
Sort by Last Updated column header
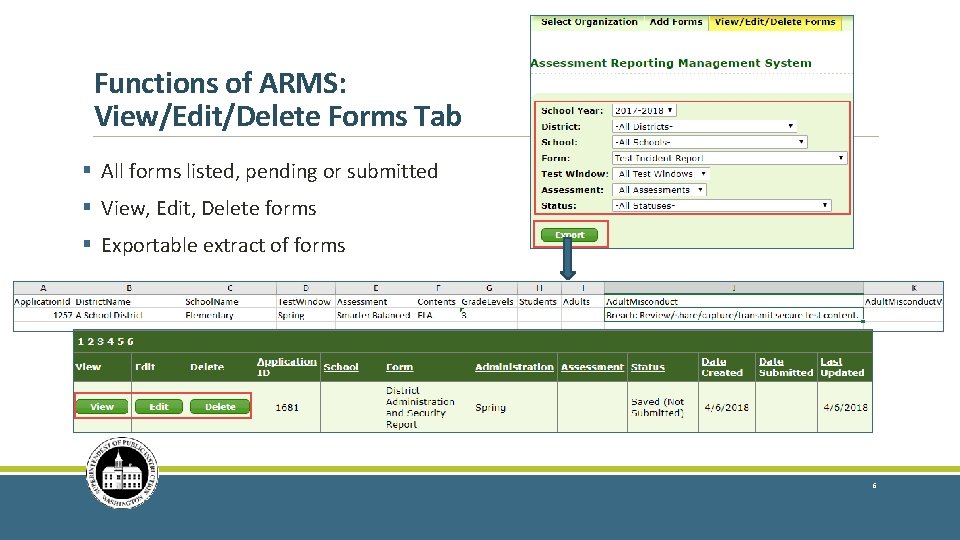coord(842,367)
